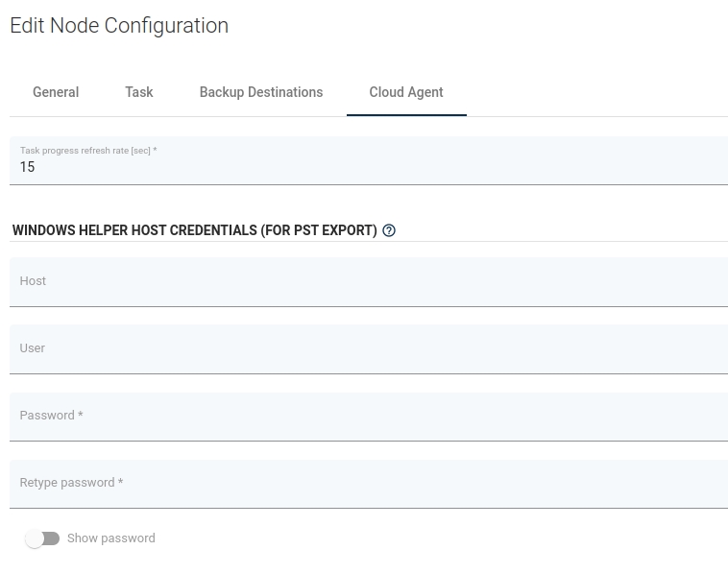Click the Show password label text
The height and width of the screenshot is (574, 728).
pyautogui.click(x=110, y=538)
